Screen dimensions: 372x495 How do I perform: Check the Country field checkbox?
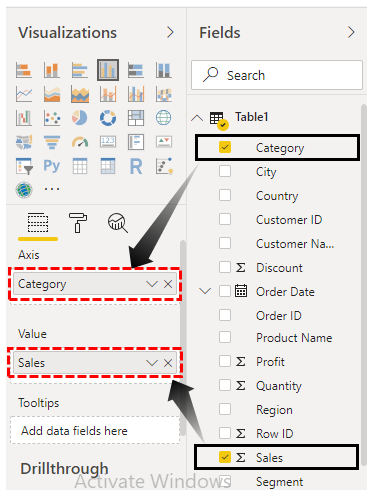coord(225,195)
